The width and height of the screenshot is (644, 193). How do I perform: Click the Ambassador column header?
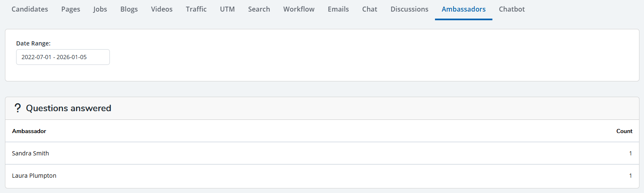pyautogui.click(x=29, y=131)
